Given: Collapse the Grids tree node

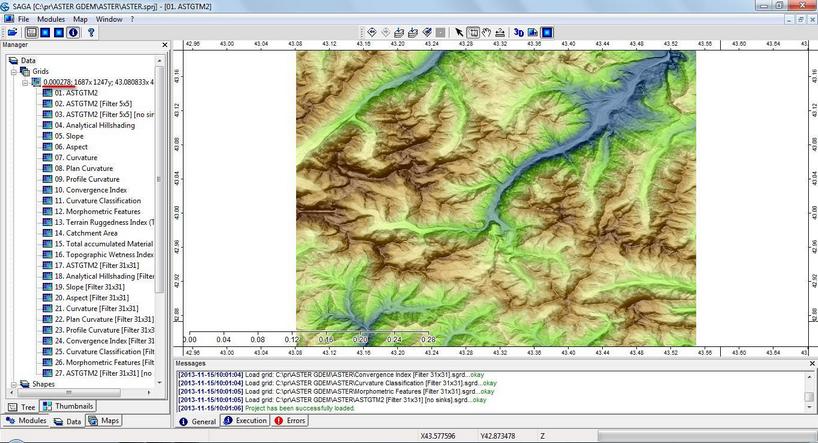Looking at the screenshot, I should (x=13, y=72).
